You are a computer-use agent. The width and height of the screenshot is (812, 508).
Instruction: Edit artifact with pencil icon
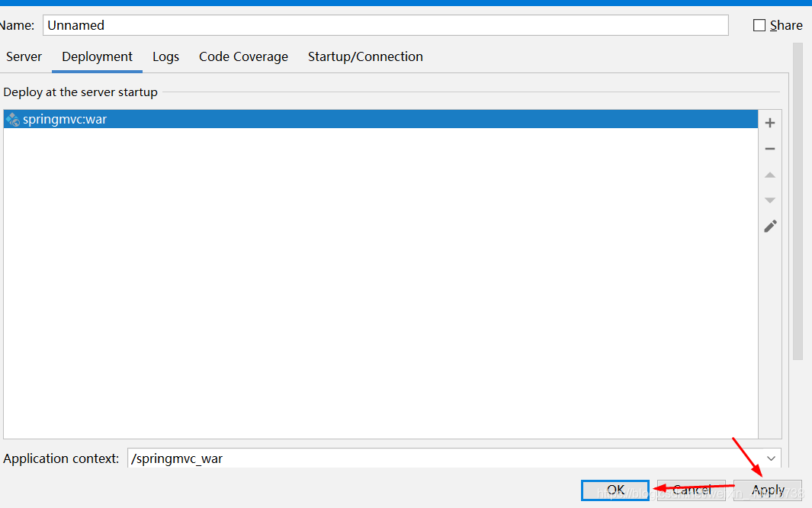770,227
